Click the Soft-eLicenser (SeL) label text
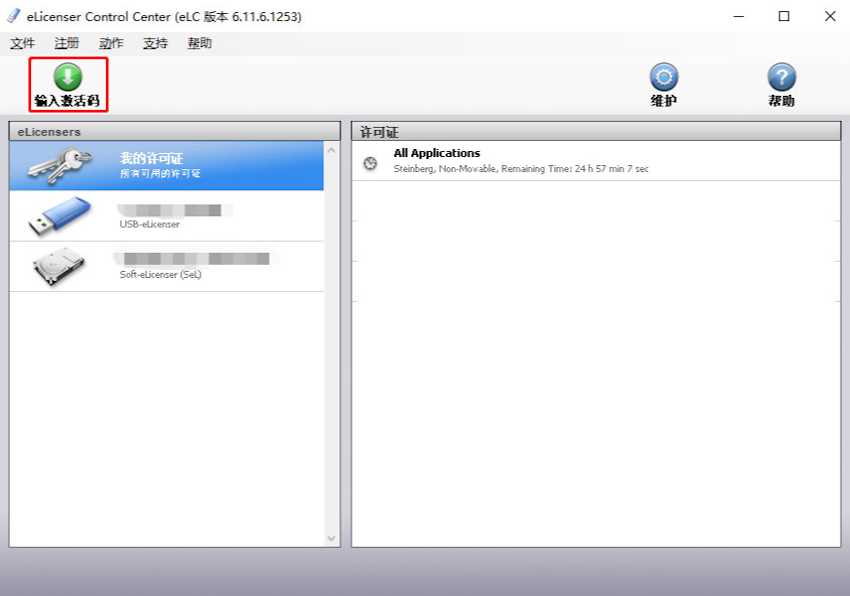Screen dimensions: 850x596 tap(160, 274)
